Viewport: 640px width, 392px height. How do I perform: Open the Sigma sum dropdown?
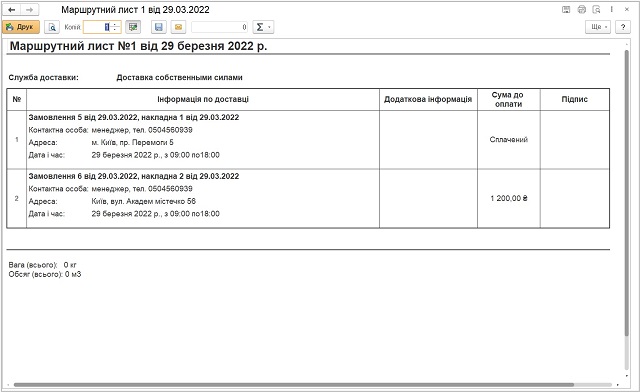(263, 27)
